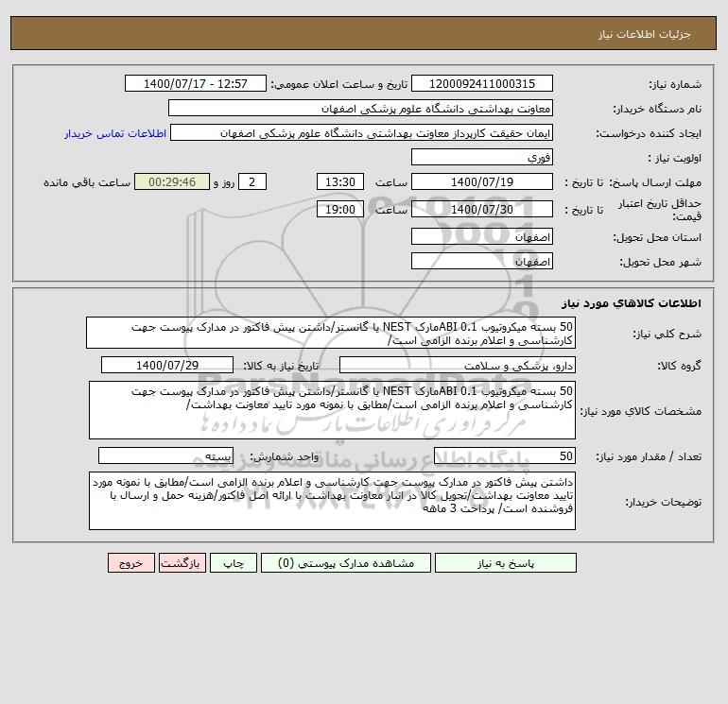The height and width of the screenshot is (704, 728).
Task: Click the response deadline date 1400/07/19
Action: (482, 182)
